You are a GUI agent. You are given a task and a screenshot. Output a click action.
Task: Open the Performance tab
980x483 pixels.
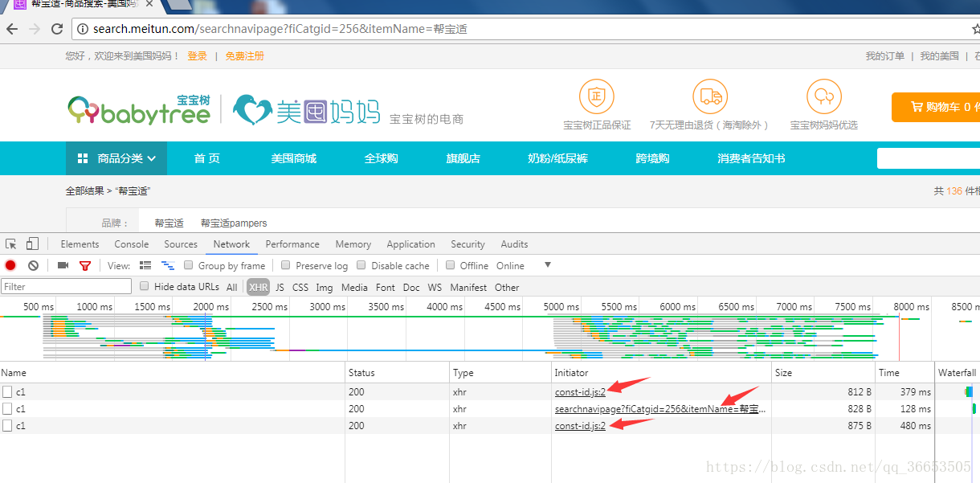292,244
